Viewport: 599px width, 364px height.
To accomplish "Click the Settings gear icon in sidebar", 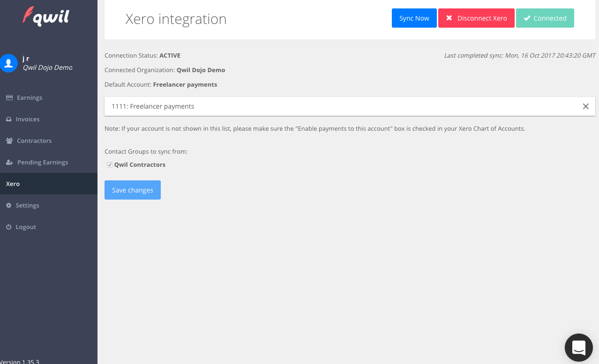I will pyautogui.click(x=8, y=206).
